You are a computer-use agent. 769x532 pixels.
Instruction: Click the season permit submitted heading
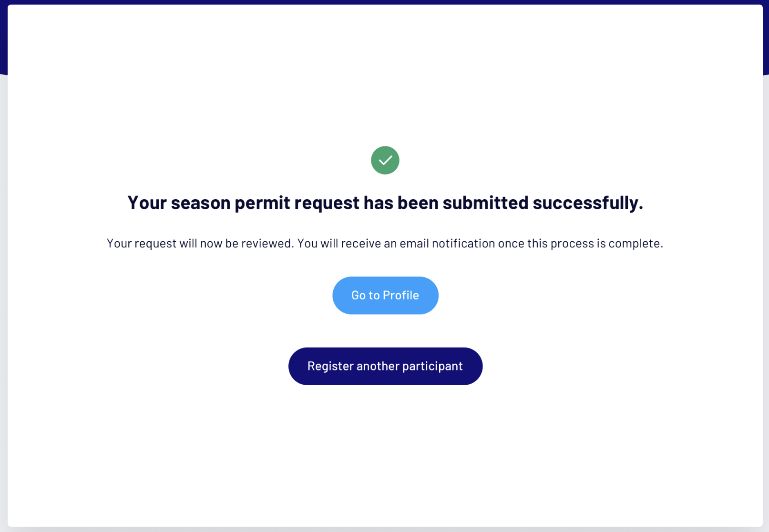[x=385, y=203]
